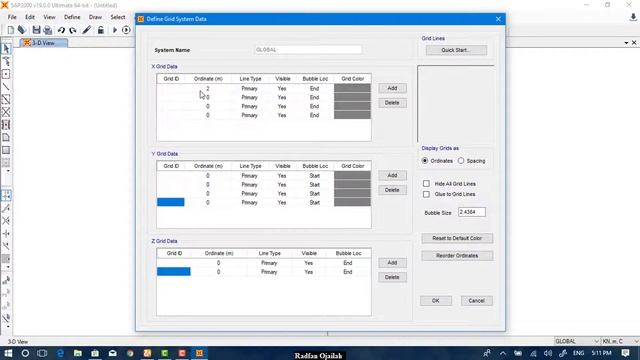Click the highlighted Z Grid ID cell

coord(173,272)
